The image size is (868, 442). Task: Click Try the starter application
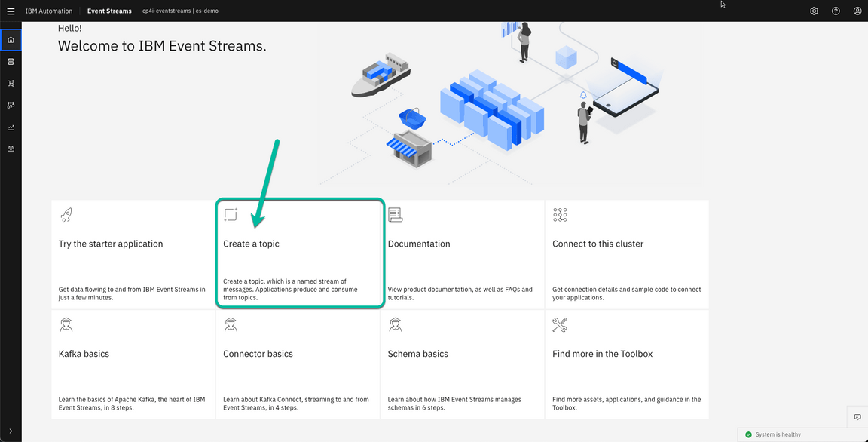click(x=133, y=253)
